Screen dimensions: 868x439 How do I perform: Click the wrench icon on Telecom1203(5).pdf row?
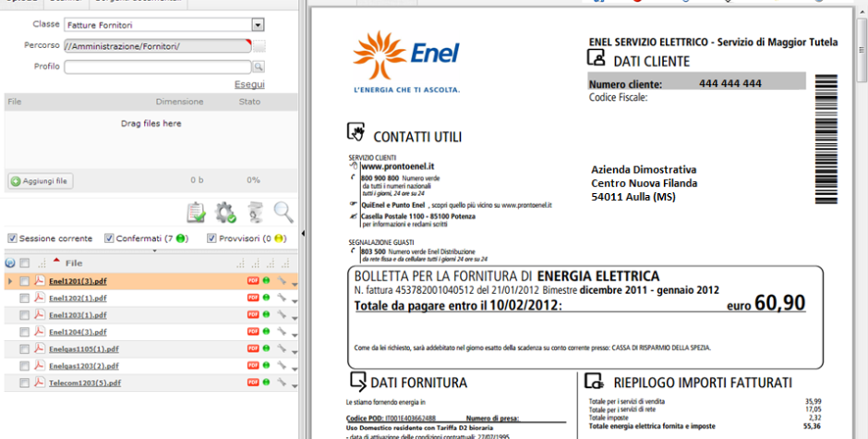coord(282,383)
